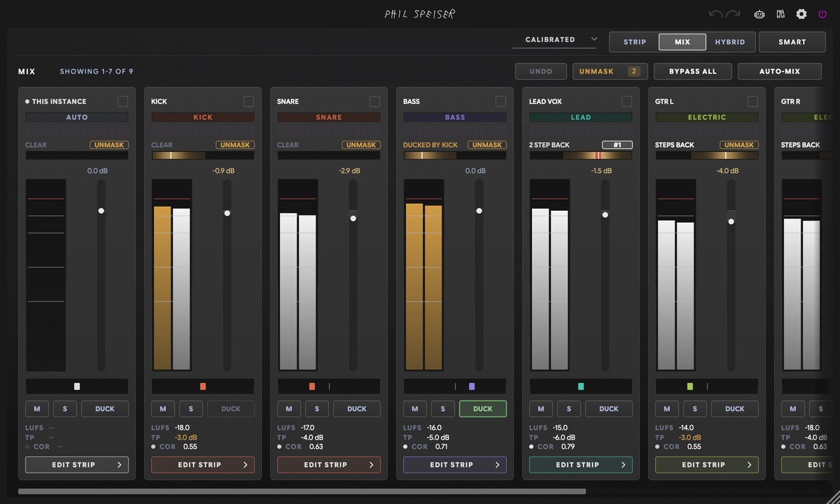Click the Lead Vox -1.5 dB value
The width and height of the screenshot is (840, 504).
pos(601,171)
